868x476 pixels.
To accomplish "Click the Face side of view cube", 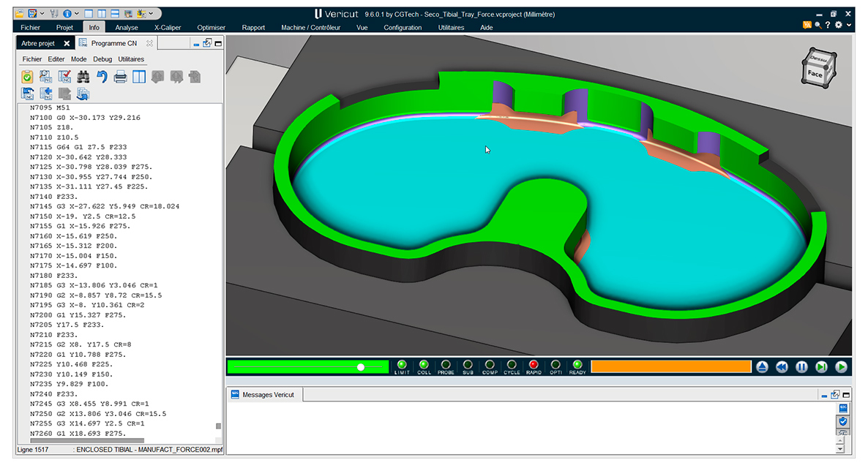I will pyautogui.click(x=815, y=74).
